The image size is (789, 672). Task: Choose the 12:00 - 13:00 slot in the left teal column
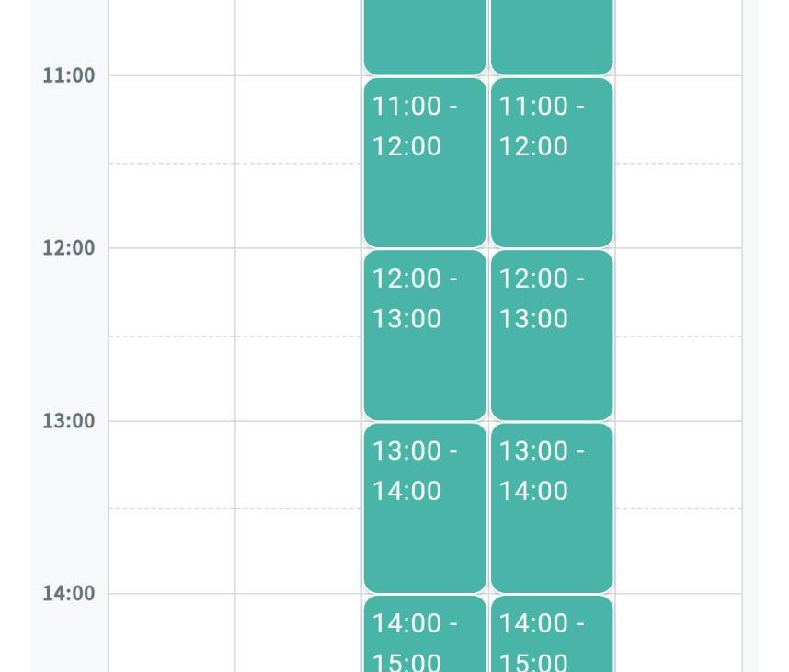425,335
